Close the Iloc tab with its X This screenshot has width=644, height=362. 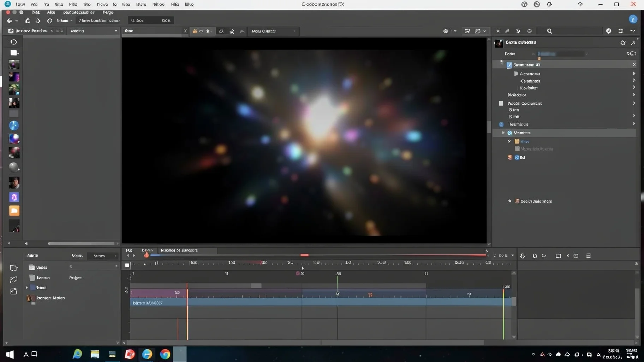185,31
